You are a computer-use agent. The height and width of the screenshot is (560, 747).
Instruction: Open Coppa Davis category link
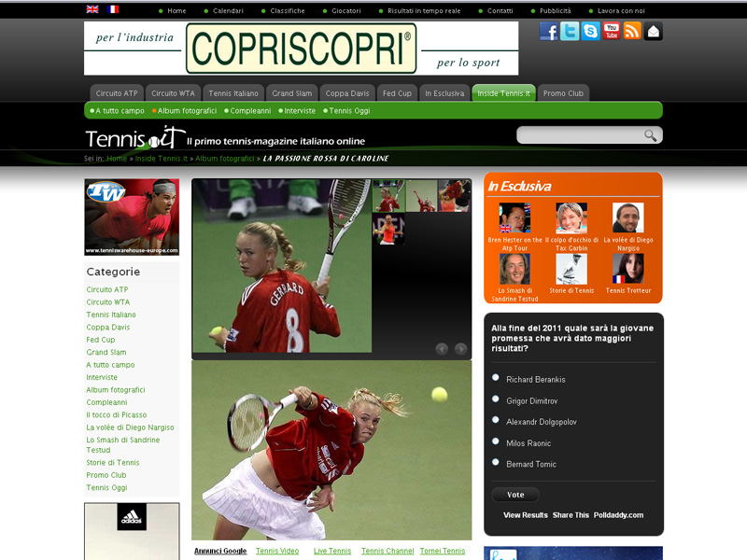[108, 328]
